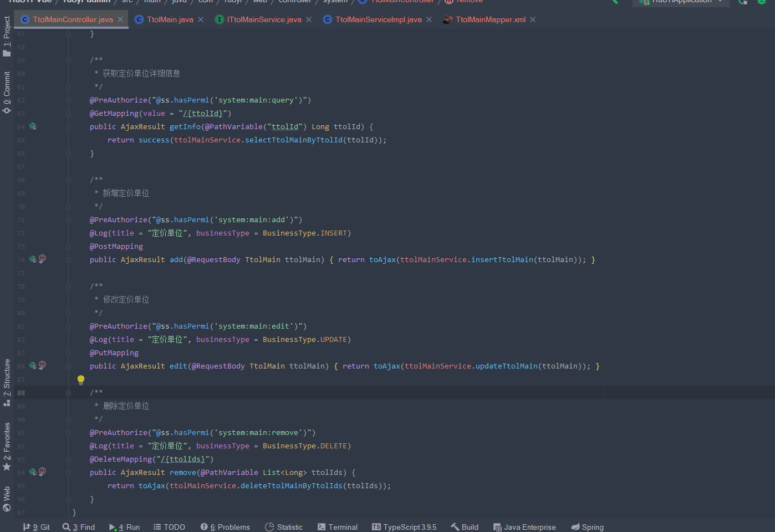Click 'system:main:query' permission string
The height and width of the screenshot is (532, 775).
(x=256, y=100)
